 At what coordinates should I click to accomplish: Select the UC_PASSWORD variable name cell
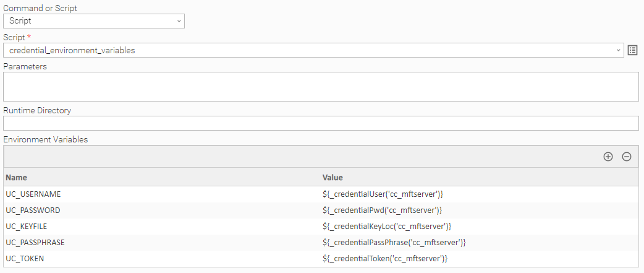33,210
